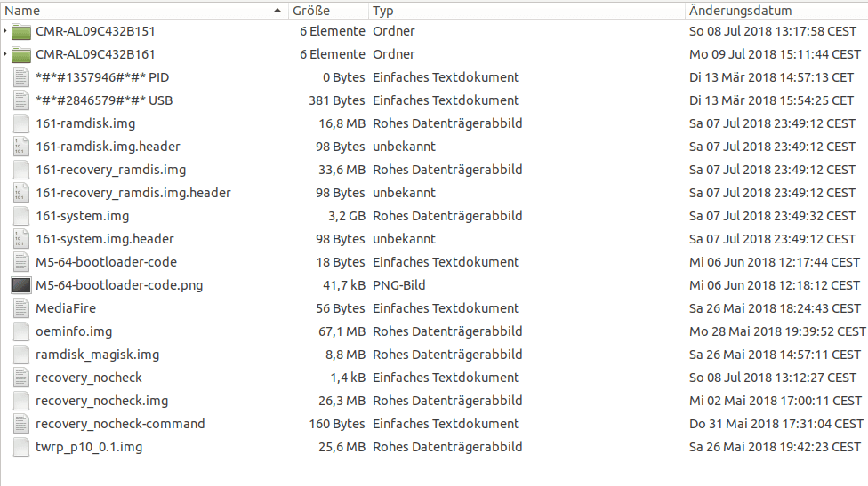Click the MediaFire text document icon
This screenshot has width=868, height=486.
pos(21,308)
